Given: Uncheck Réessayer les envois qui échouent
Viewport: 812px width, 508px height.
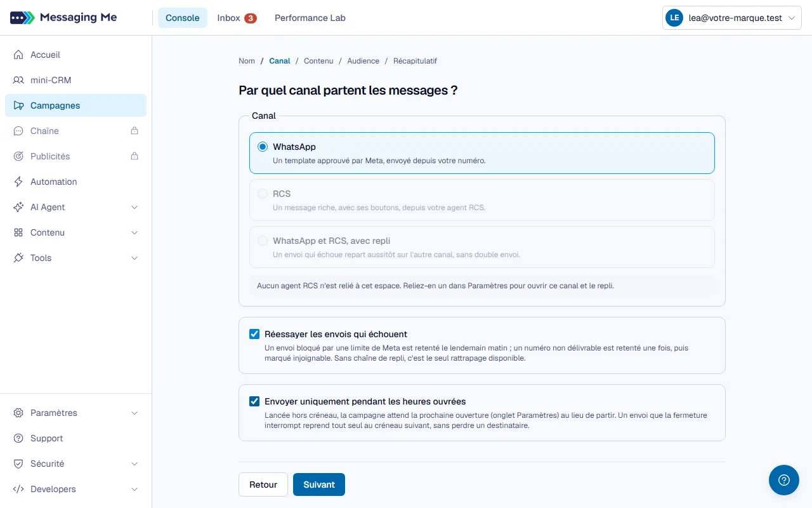Looking at the screenshot, I should [x=254, y=334].
